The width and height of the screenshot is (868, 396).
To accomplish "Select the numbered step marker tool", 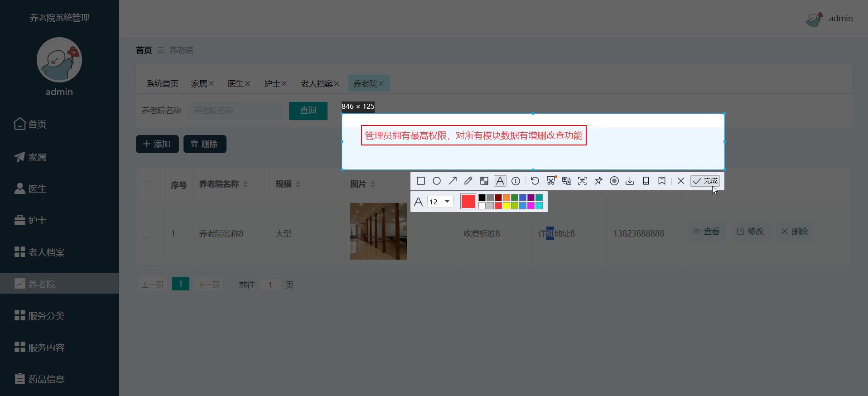I will [516, 181].
